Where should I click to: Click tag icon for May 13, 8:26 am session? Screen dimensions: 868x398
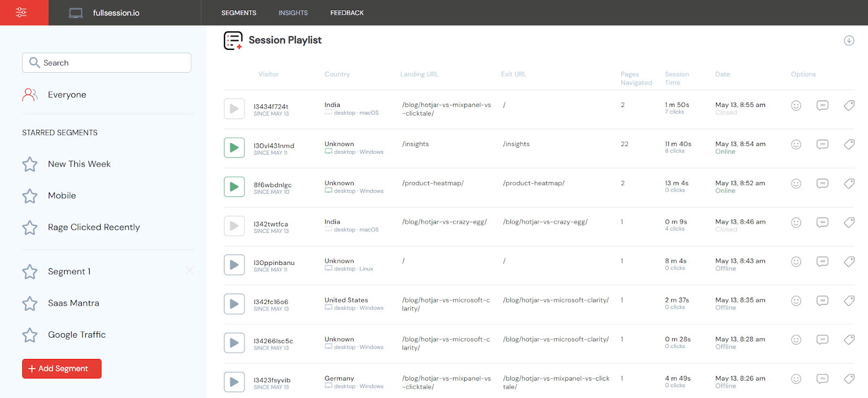click(x=849, y=379)
